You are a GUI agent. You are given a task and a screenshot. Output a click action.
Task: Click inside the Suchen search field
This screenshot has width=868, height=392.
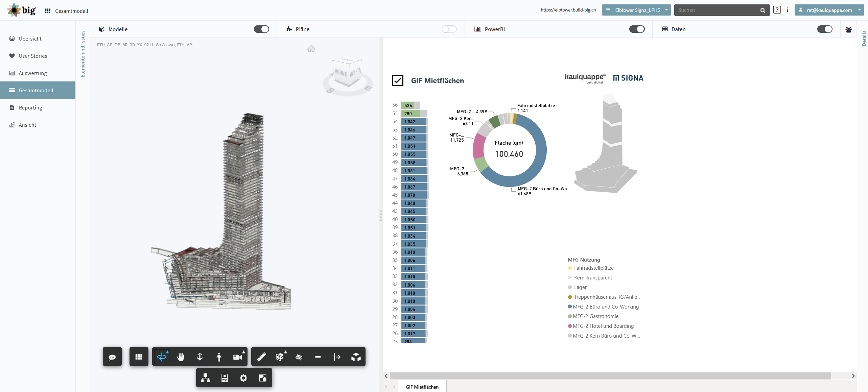(x=717, y=10)
